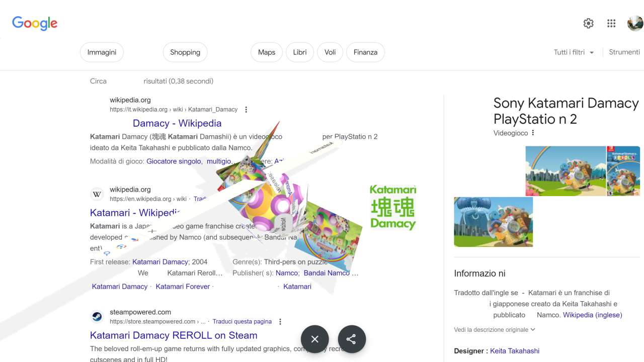Open the blue tower Katamari image

point(493,222)
